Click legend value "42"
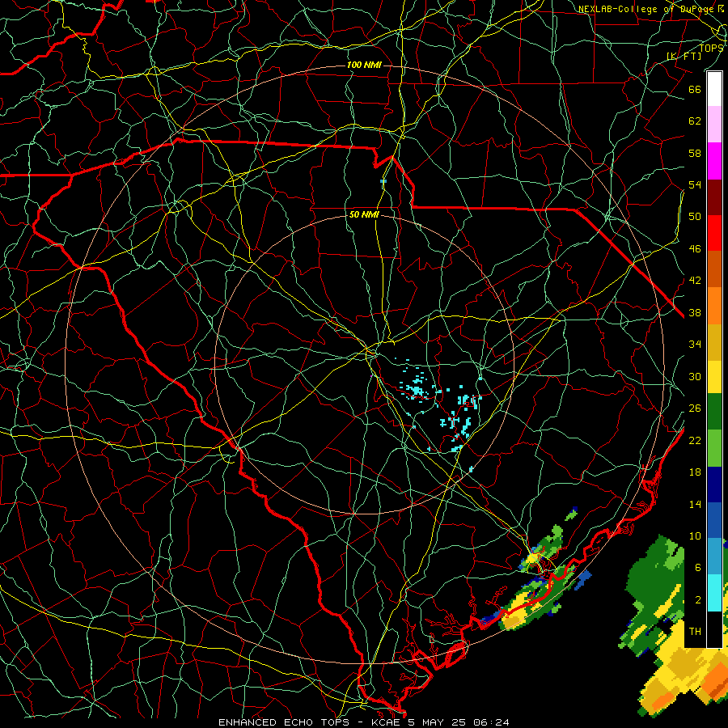Image resolution: width=728 pixels, height=728 pixels. coord(695,281)
